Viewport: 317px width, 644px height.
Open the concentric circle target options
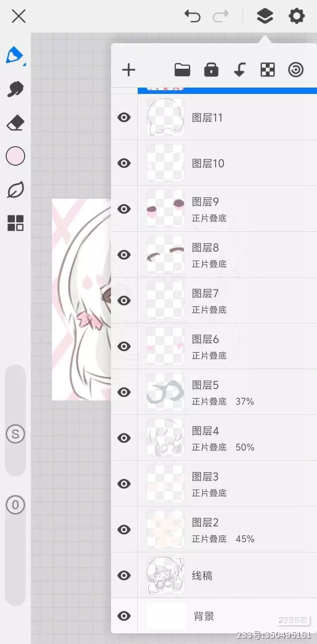[296, 70]
